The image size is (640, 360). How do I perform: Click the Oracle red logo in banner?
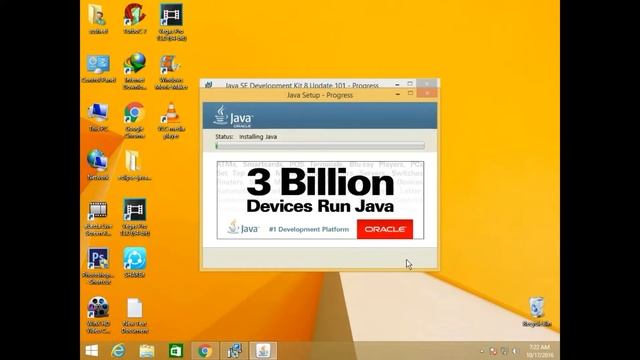coord(385,229)
